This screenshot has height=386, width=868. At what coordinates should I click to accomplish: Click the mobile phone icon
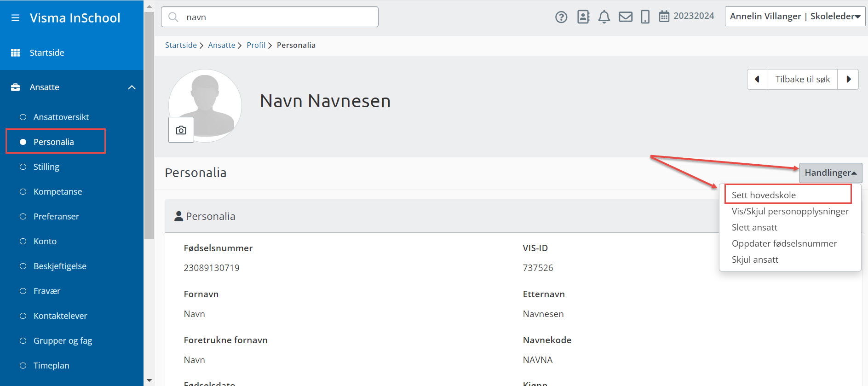point(645,17)
